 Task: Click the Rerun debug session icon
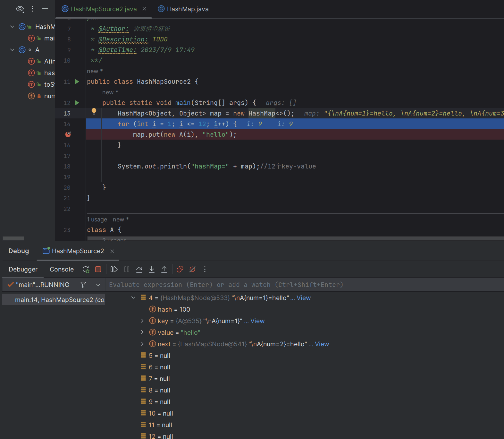click(86, 270)
